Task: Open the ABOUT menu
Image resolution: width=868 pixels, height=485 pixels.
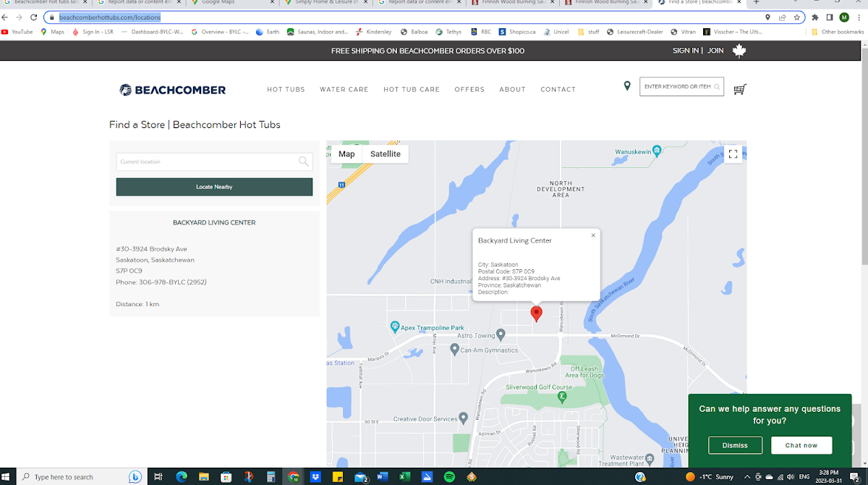Action: (x=512, y=90)
